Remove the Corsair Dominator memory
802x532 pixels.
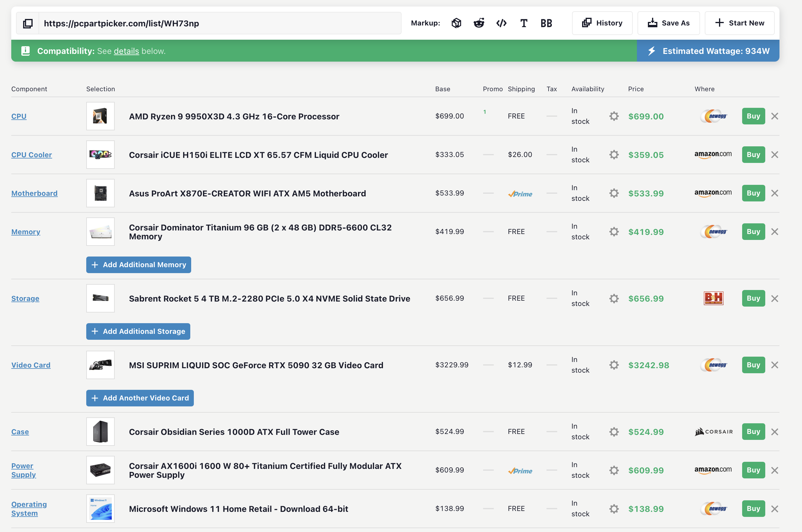pos(774,232)
